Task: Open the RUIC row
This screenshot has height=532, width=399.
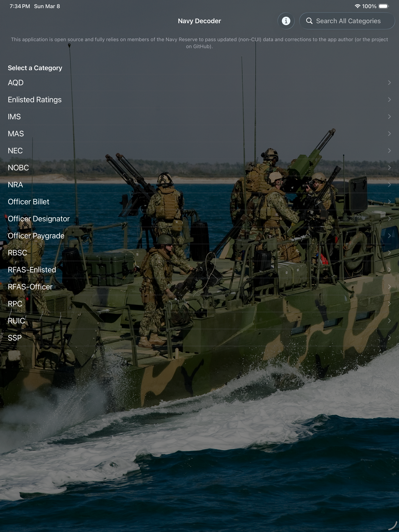Action: coord(199,321)
